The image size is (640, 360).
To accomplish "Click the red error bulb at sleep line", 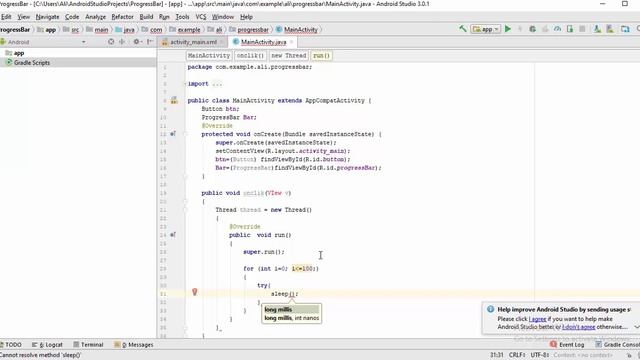I will 195,292.
